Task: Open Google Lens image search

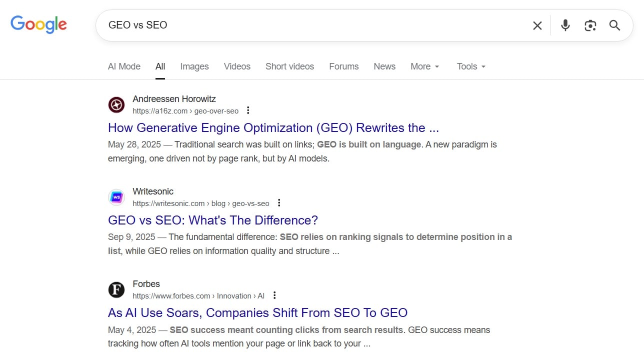Action: pyautogui.click(x=590, y=25)
